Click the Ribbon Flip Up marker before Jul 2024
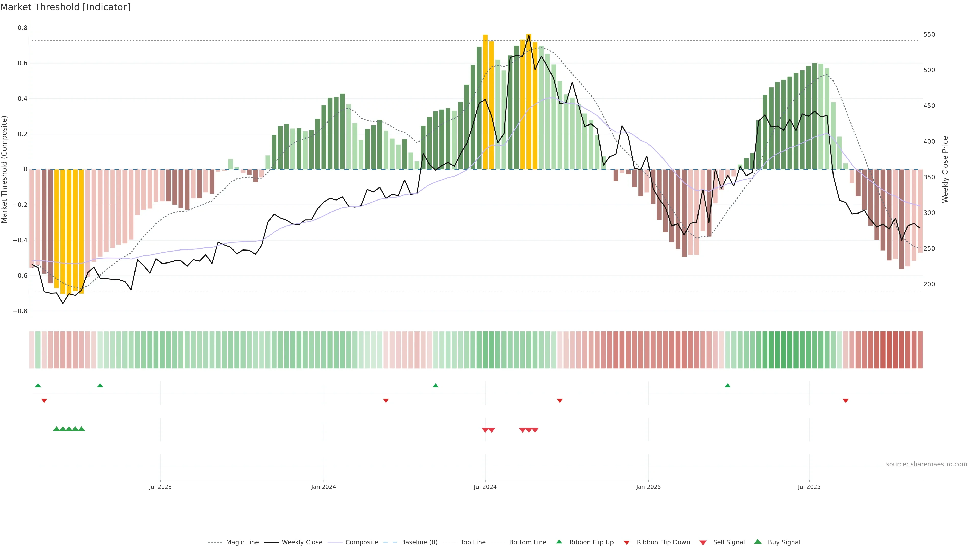 436,386
